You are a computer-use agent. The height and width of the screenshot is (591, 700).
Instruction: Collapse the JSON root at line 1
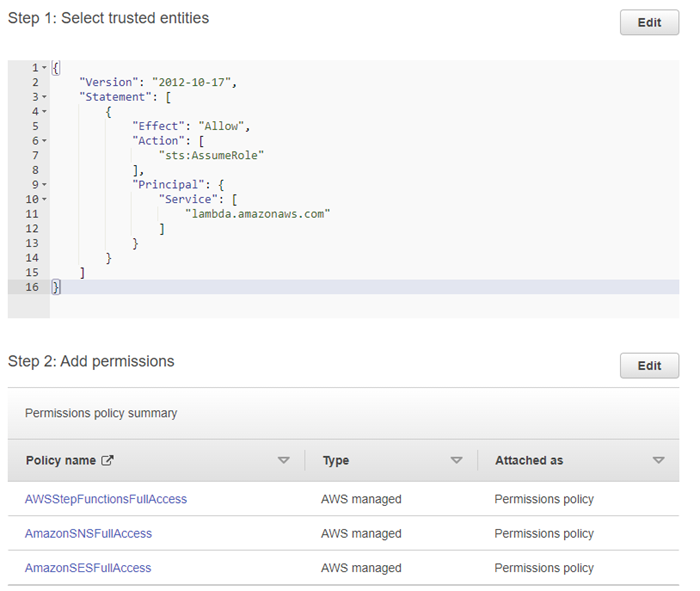pos(44,67)
